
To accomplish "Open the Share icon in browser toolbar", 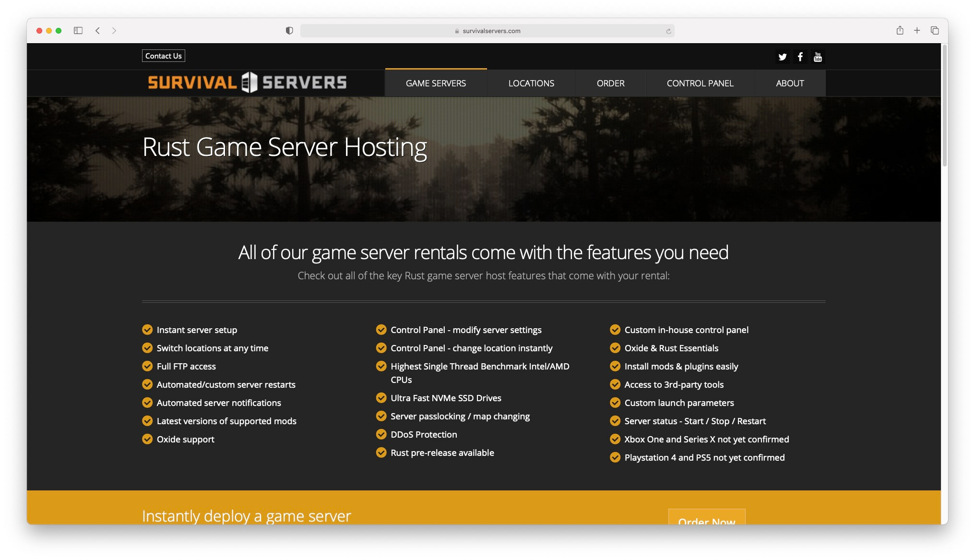I will point(900,30).
